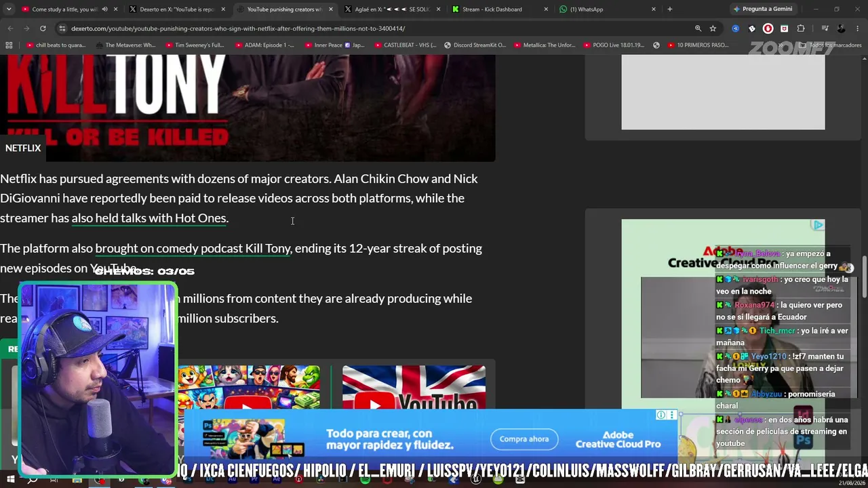Select the 'YouTube punishing creators' tab
868x488 pixels.
(x=285, y=9)
